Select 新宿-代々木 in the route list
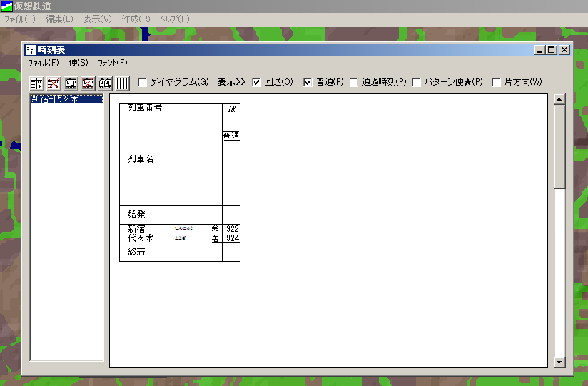Screen dimensions: 588x386 66,99
